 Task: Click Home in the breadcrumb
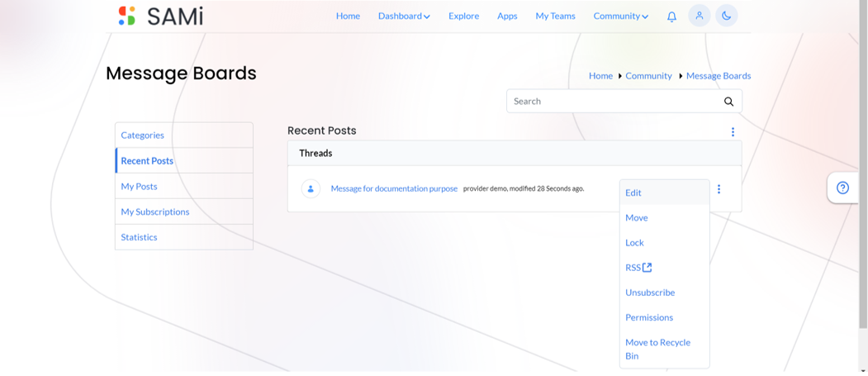[600, 76]
